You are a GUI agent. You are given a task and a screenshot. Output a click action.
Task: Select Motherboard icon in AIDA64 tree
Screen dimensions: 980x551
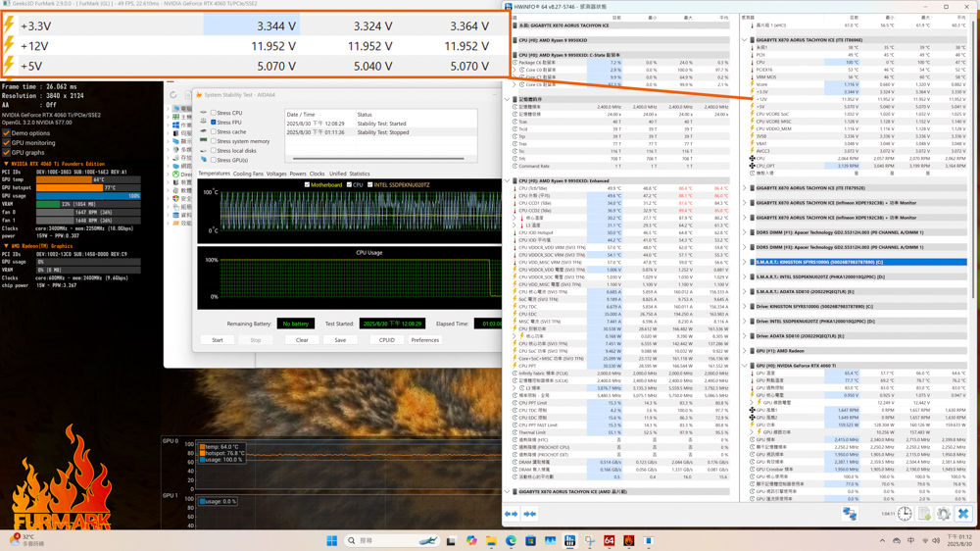click(x=176, y=117)
